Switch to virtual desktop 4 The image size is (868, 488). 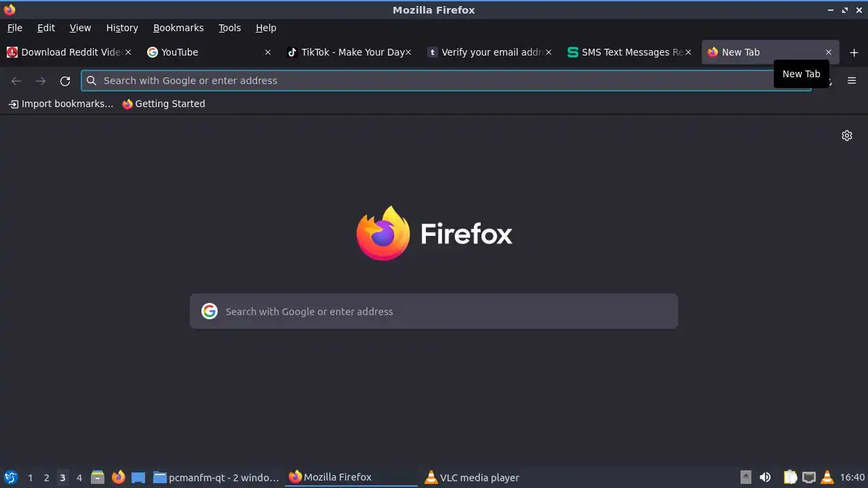(x=79, y=477)
